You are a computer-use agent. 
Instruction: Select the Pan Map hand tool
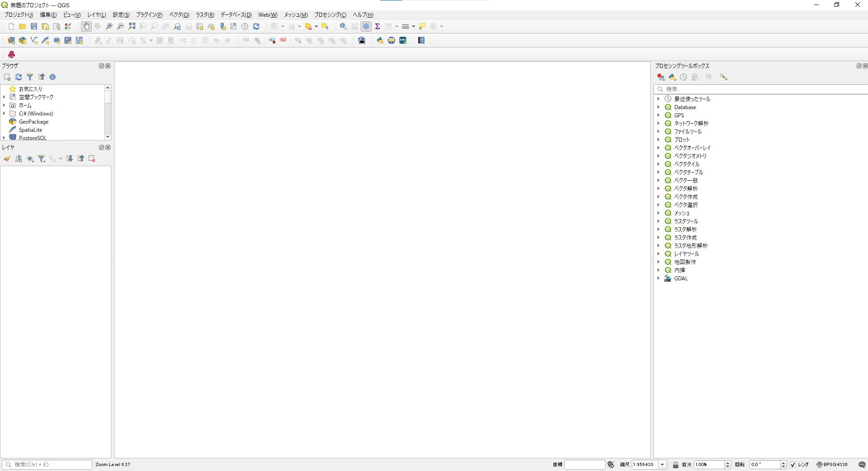pos(86,27)
